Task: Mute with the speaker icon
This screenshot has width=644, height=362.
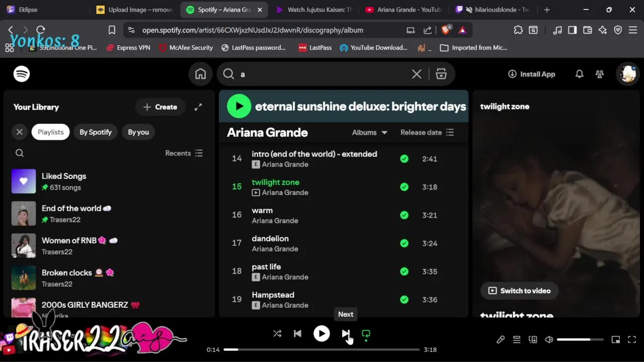Action: 549,340
